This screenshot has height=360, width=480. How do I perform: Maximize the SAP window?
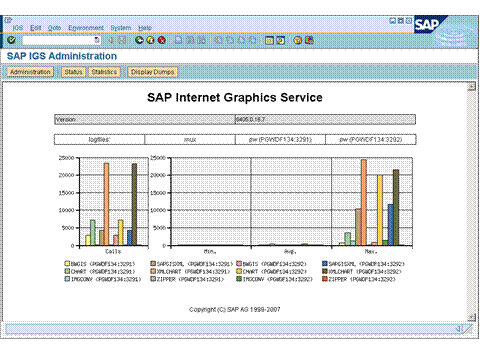coord(401,21)
